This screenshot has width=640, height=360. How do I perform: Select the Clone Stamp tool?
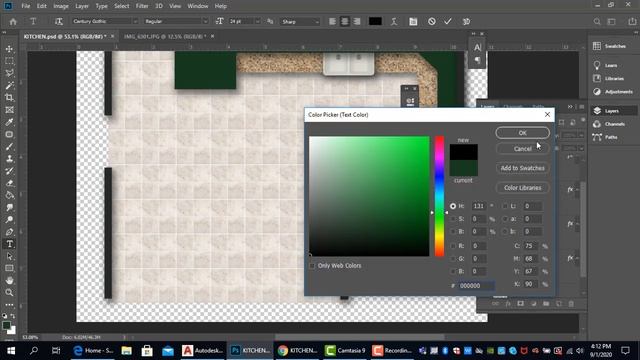(9, 159)
